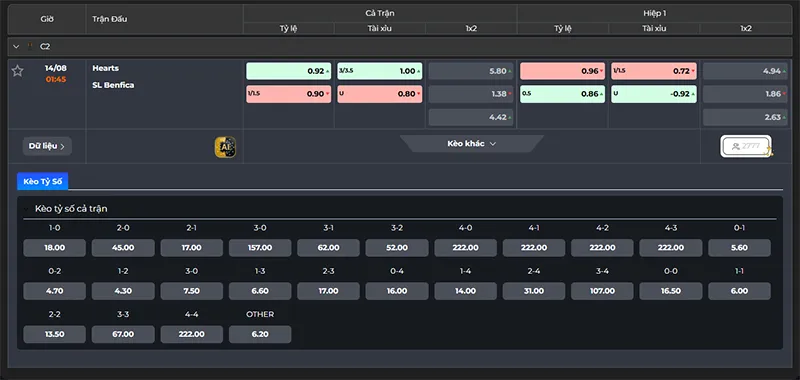800x380 pixels.
Task: Select first-half handicap odds 0.86
Action: coord(562,94)
